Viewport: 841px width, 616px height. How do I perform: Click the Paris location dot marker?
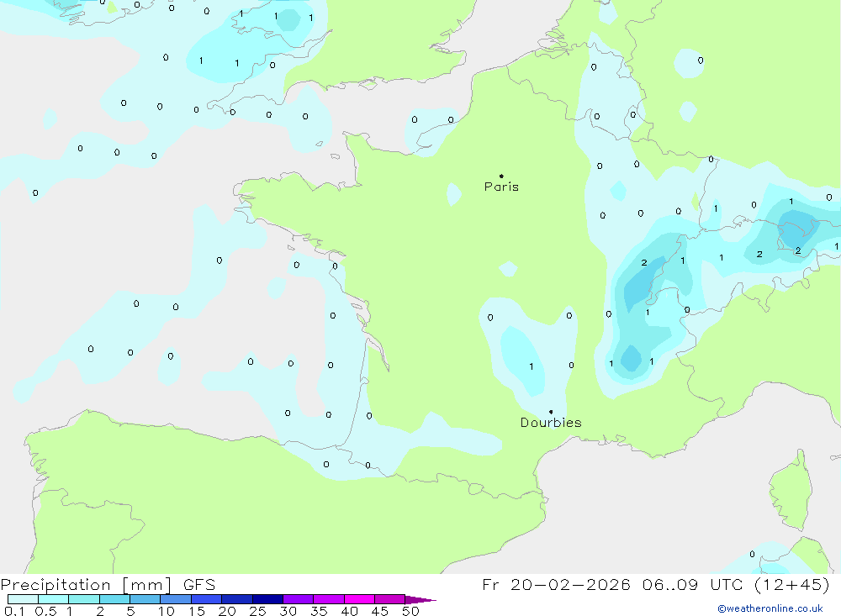501,176
